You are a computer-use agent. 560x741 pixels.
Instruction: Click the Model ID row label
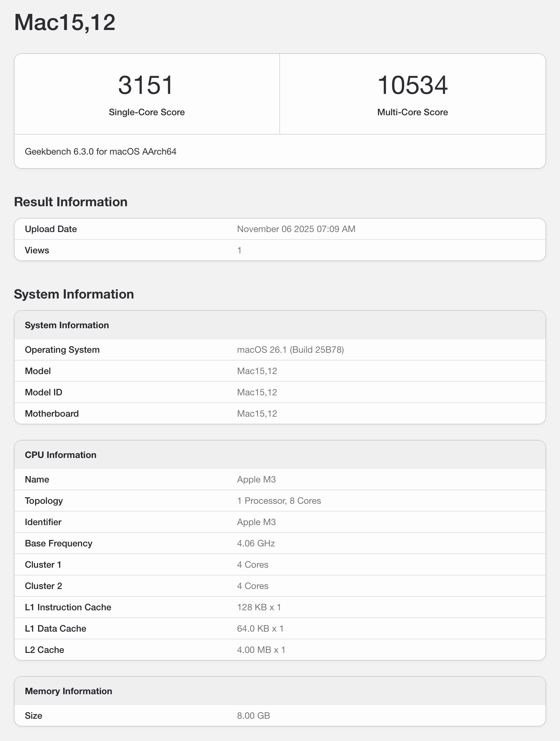pos(44,392)
